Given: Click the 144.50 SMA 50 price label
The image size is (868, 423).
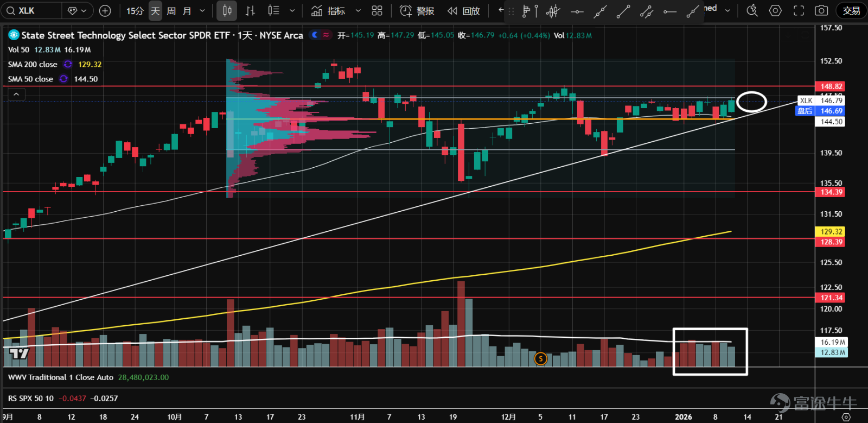Looking at the screenshot, I should 831,122.
